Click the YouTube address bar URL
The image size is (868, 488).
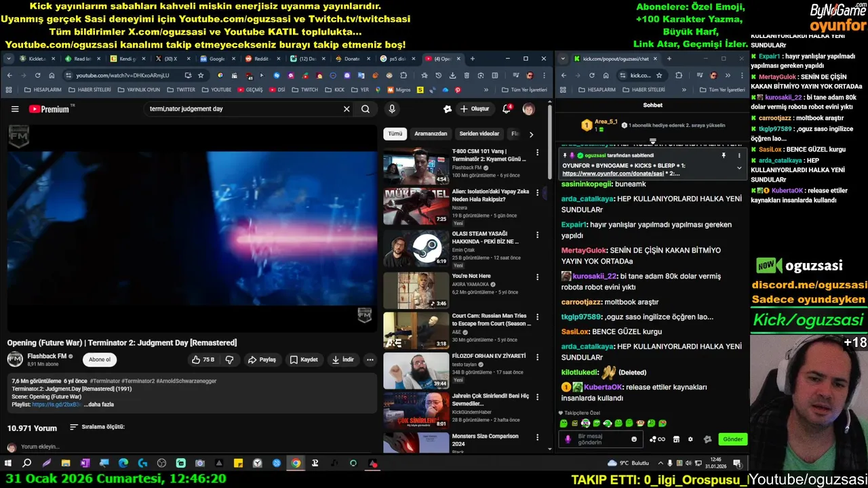[x=122, y=75]
